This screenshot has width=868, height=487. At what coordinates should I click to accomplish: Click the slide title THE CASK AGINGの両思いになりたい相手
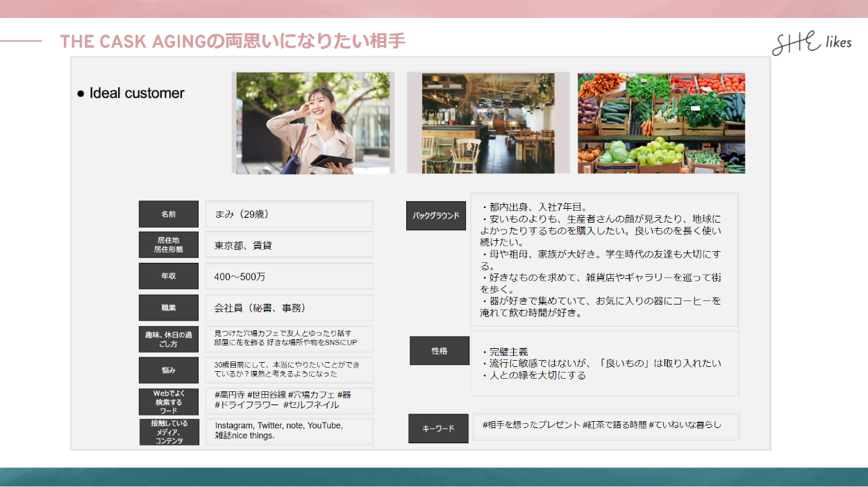coord(233,42)
